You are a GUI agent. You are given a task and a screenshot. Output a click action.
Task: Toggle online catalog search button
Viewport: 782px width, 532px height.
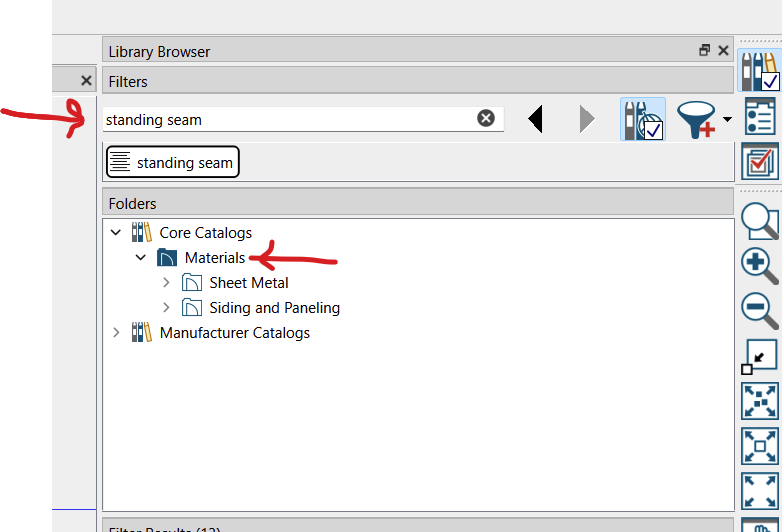point(642,120)
